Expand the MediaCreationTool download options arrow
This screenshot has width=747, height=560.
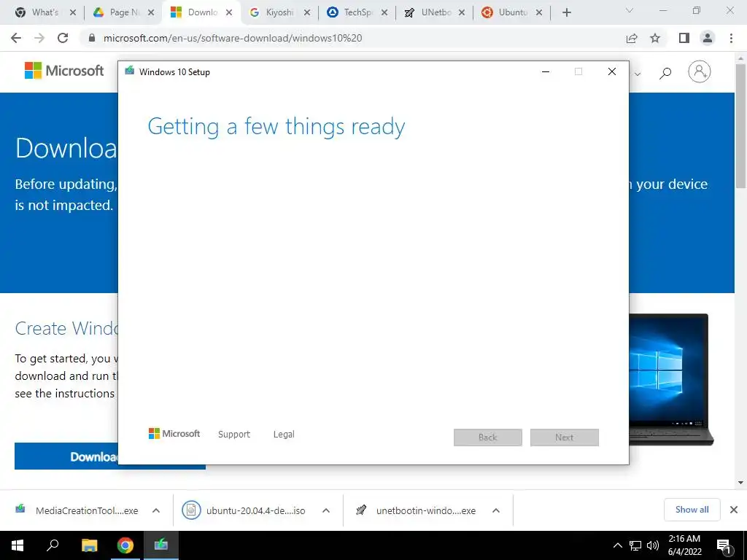click(156, 510)
